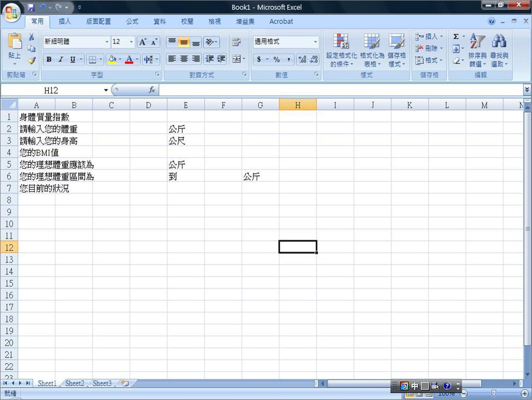Apply currency dollar format
This screenshot has width=532, height=400.
click(x=259, y=60)
